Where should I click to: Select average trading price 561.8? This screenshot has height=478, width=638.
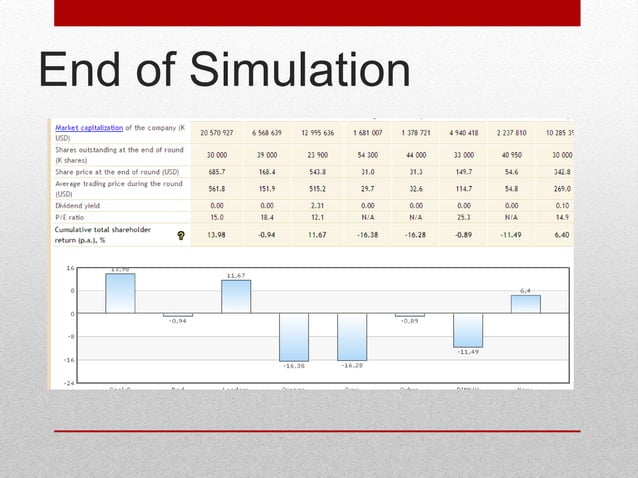tap(216, 189)
